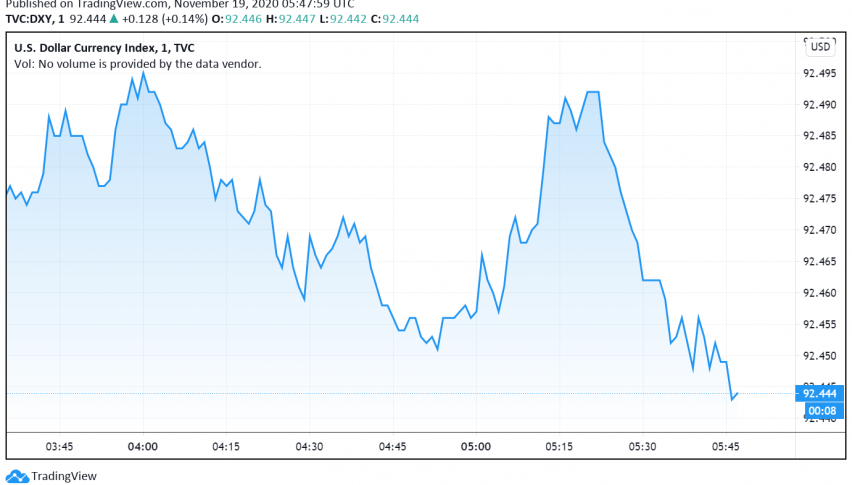The width and height of the screenshot is (852, 485).
Task: Click the 04:30 time axis label
Action: (x=309, y=446)
